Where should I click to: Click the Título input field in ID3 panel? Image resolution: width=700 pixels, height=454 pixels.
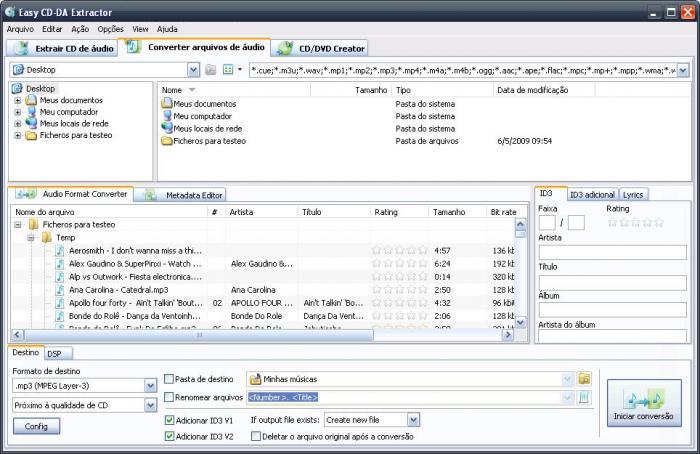pos(612,282)
